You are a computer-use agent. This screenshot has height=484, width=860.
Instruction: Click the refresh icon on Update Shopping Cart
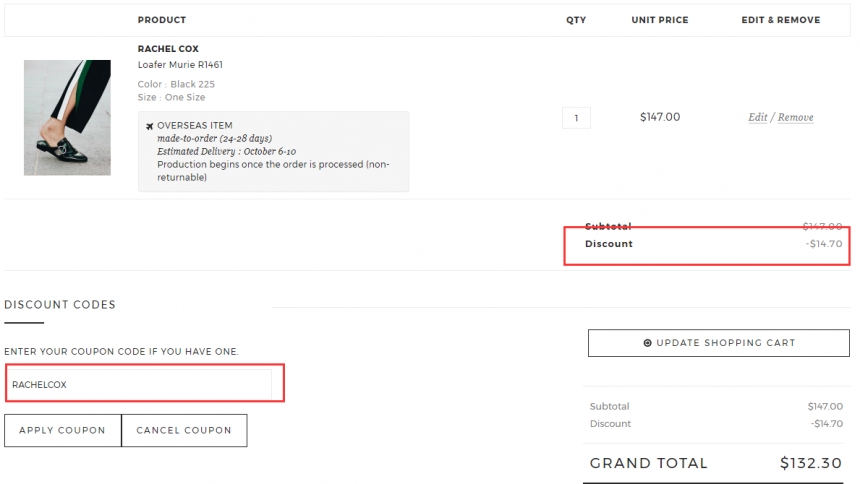click(647, 343)
